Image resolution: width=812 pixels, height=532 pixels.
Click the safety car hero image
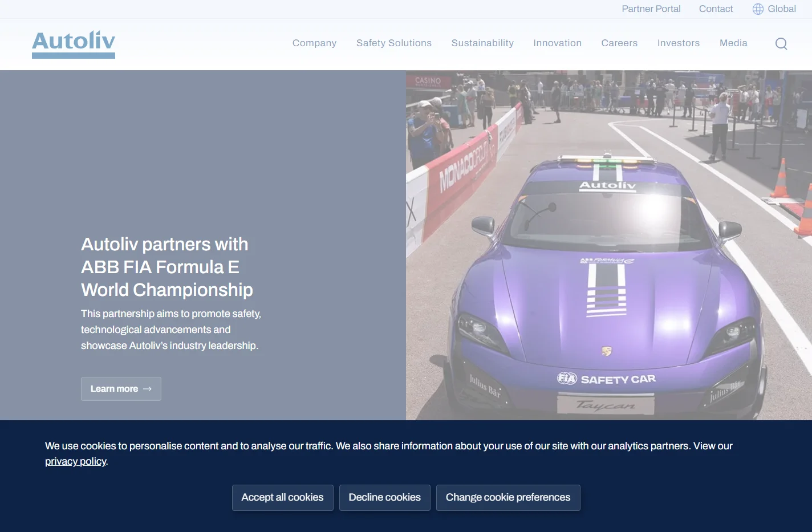[x=609, y=245]
